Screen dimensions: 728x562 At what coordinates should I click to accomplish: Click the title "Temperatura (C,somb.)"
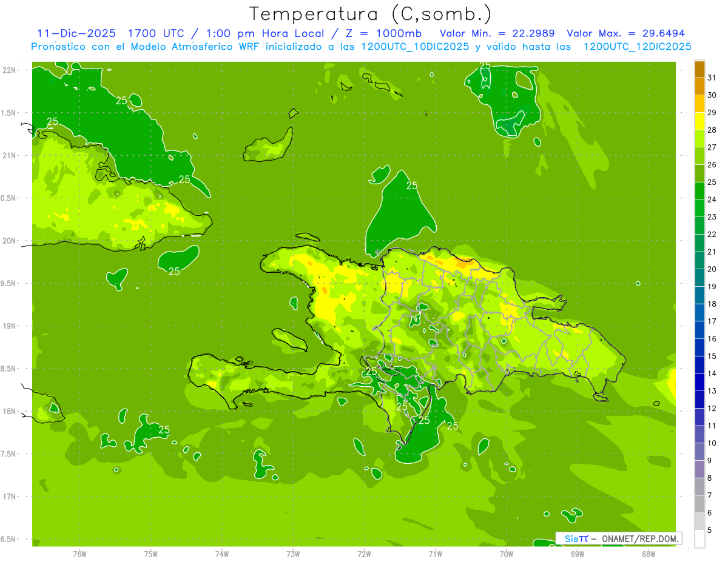coord(370,15)
